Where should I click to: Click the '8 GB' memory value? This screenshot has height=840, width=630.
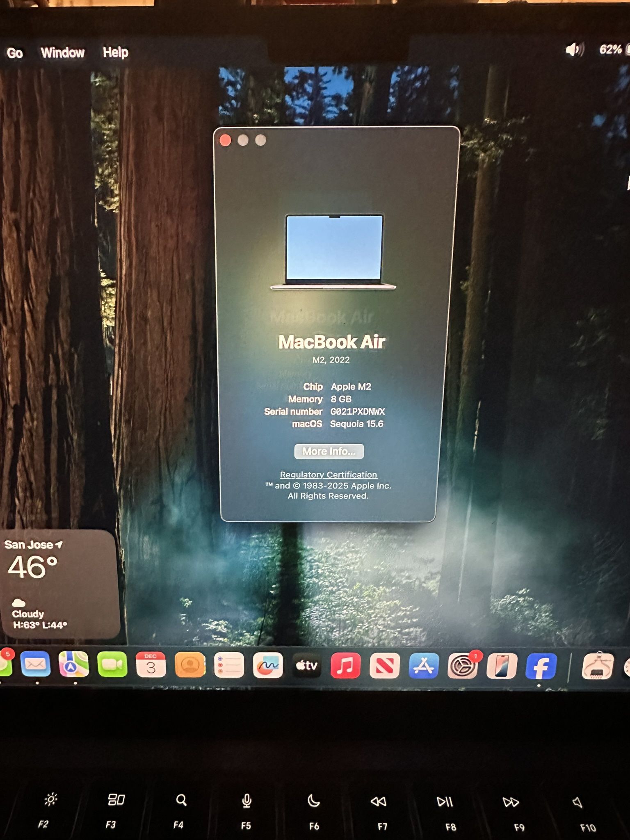tap(341, 399)
